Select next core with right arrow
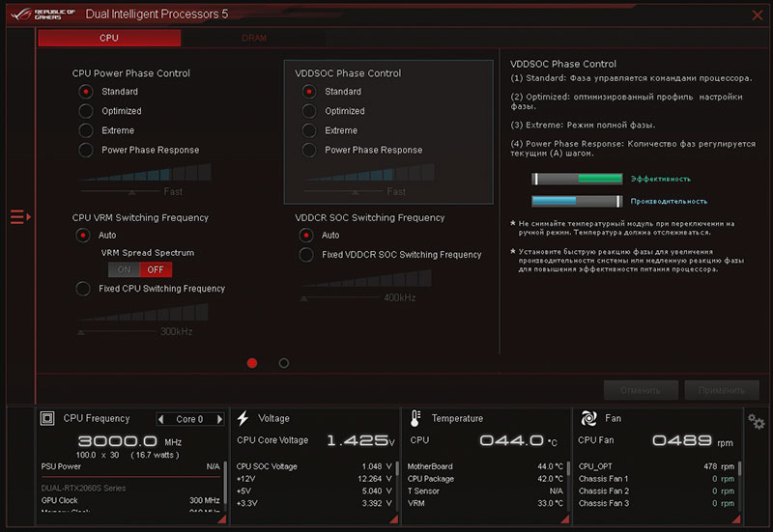The image size is (773, 532). point(219,419)
